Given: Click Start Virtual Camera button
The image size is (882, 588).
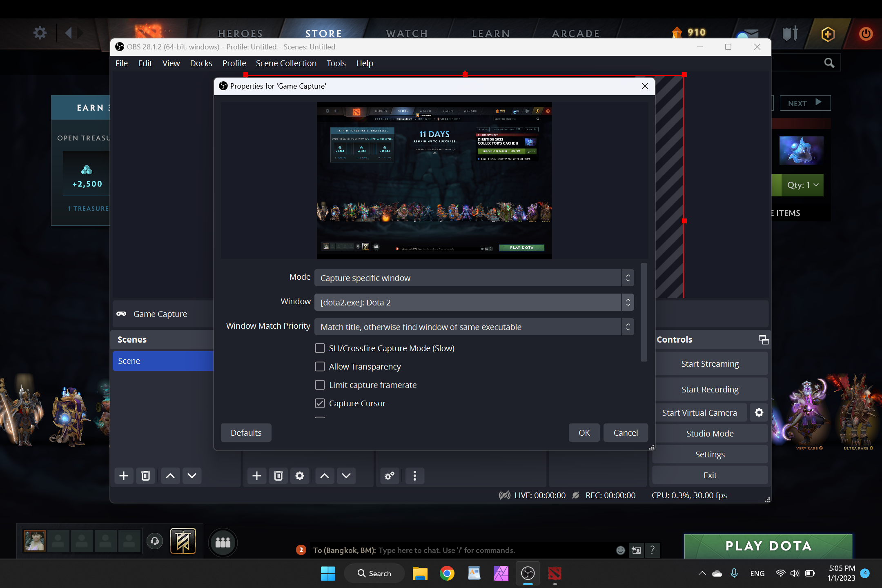Looking at the screenshot, I should 699,412.
